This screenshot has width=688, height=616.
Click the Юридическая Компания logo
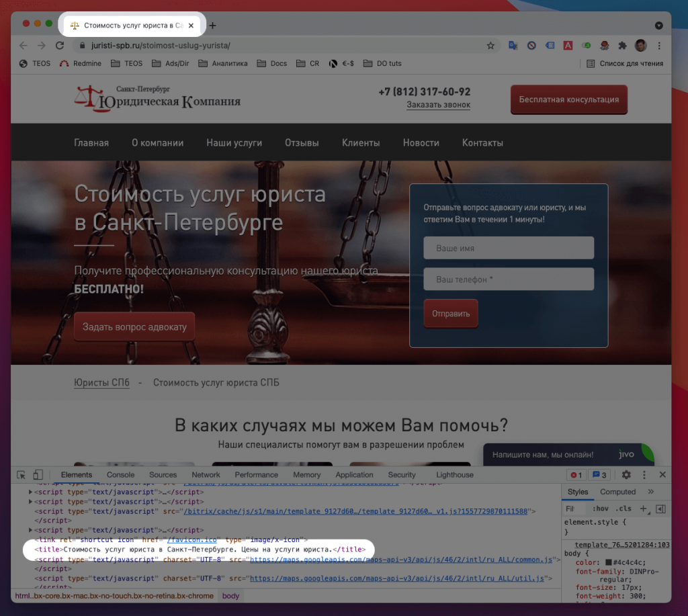(157, 98)
